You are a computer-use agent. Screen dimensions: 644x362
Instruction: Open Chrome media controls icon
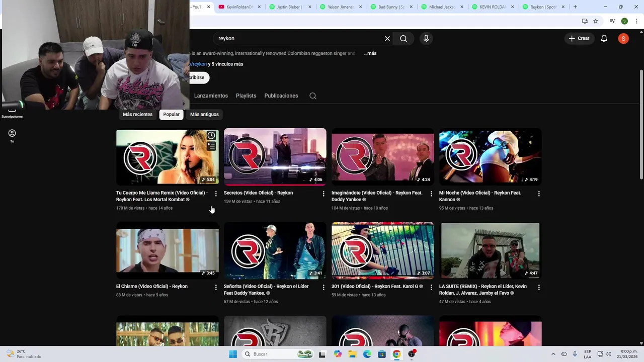[x=612, y=21]
